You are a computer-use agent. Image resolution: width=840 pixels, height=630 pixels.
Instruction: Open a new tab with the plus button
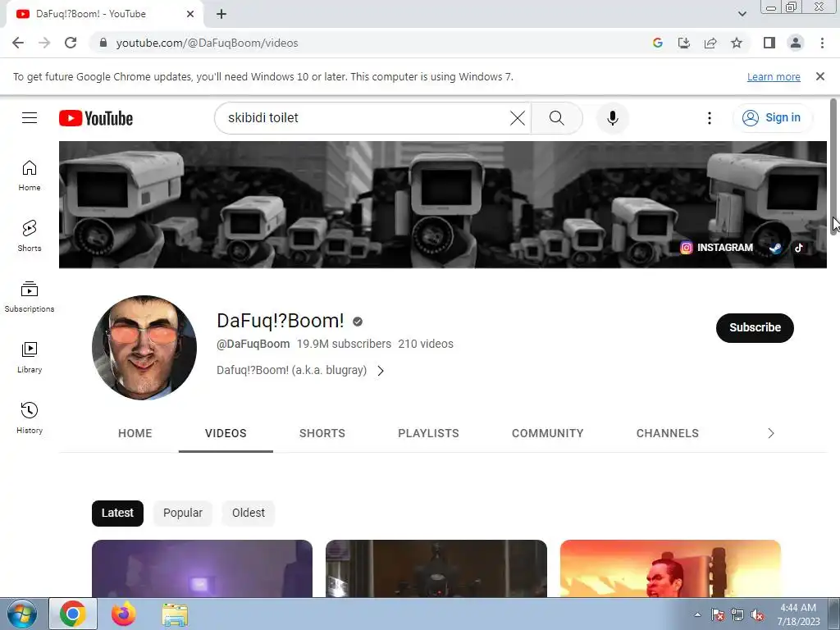click(221, 14)
